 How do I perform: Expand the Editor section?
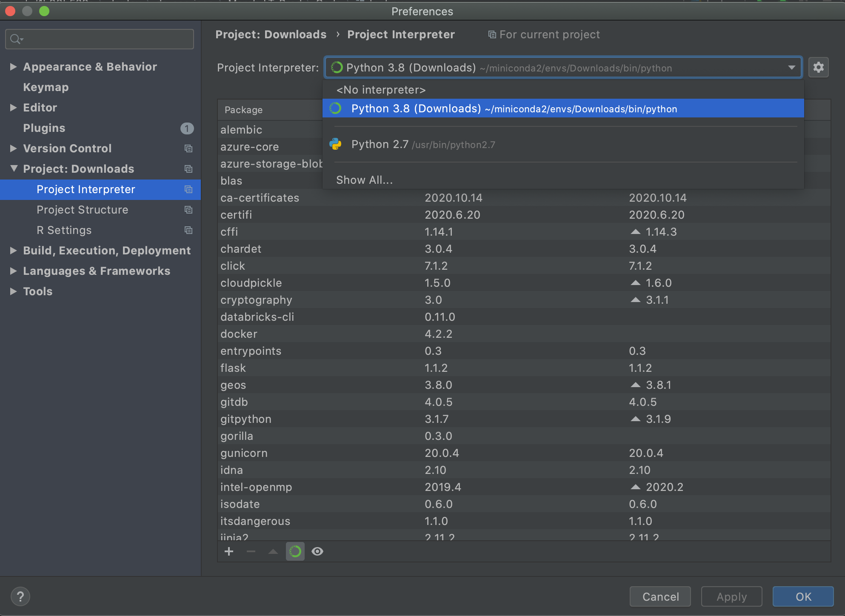click(13, 108)
